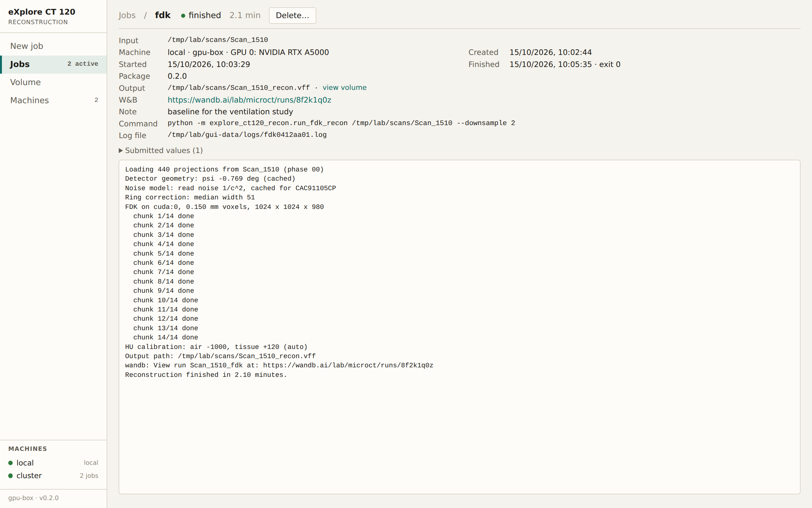Screen dimensions: 812x508
Task: Select Jobs in the sidebar
Action: click(x=53, y=64)
